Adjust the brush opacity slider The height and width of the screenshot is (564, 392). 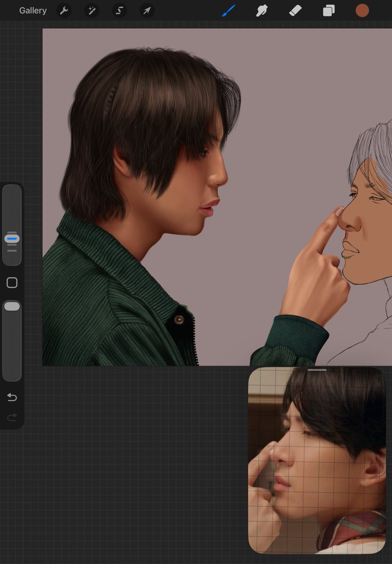coord(12,341)
